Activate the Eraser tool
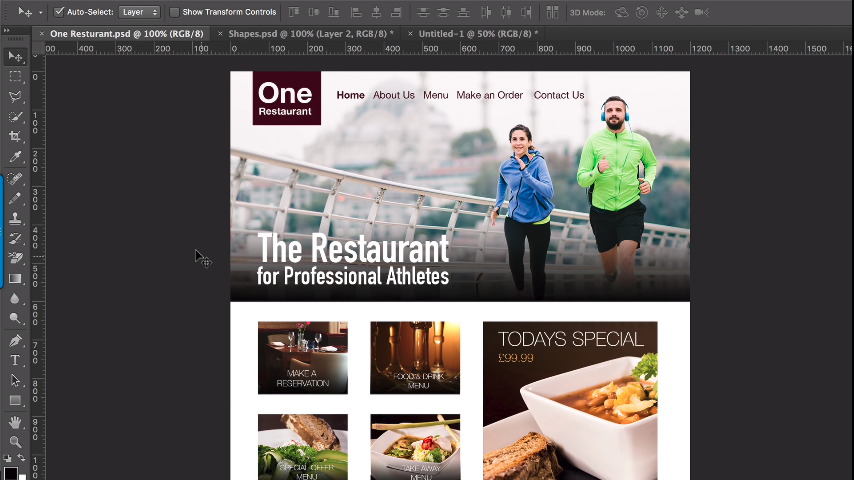 (15, 258)
